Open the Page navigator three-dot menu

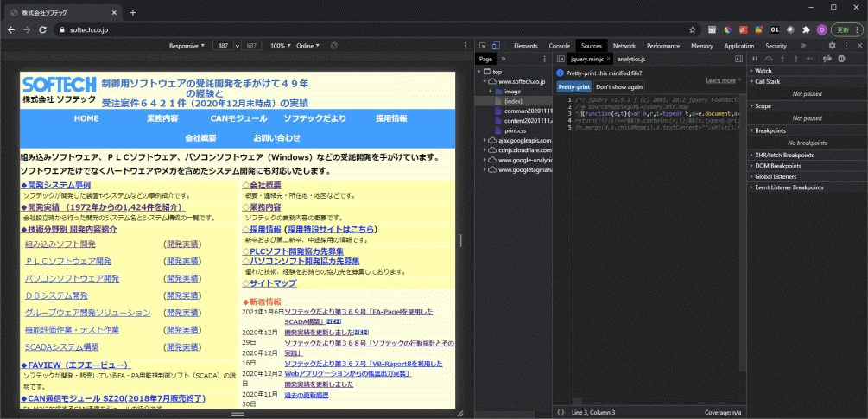(545, 59)
